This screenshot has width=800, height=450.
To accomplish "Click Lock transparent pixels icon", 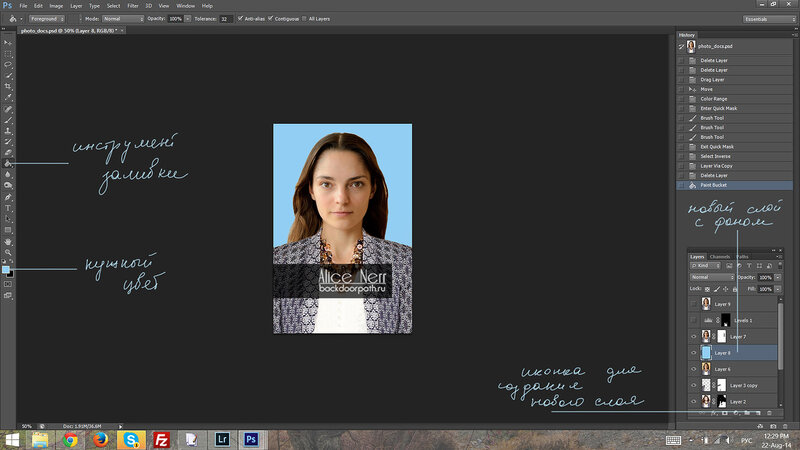I will click(x=707, y=289).
